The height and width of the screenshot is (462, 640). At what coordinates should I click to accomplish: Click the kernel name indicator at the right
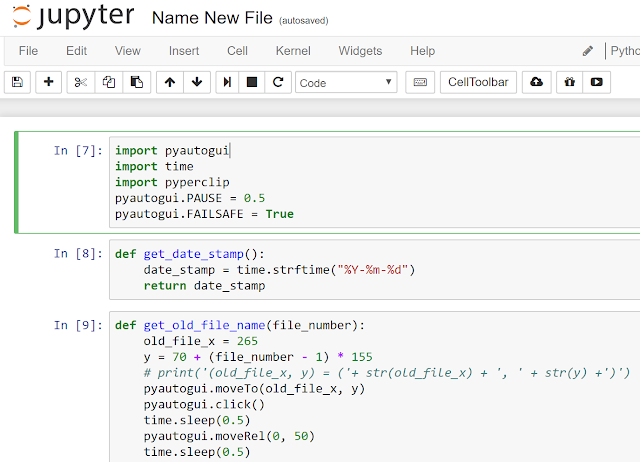coord(625,51)
